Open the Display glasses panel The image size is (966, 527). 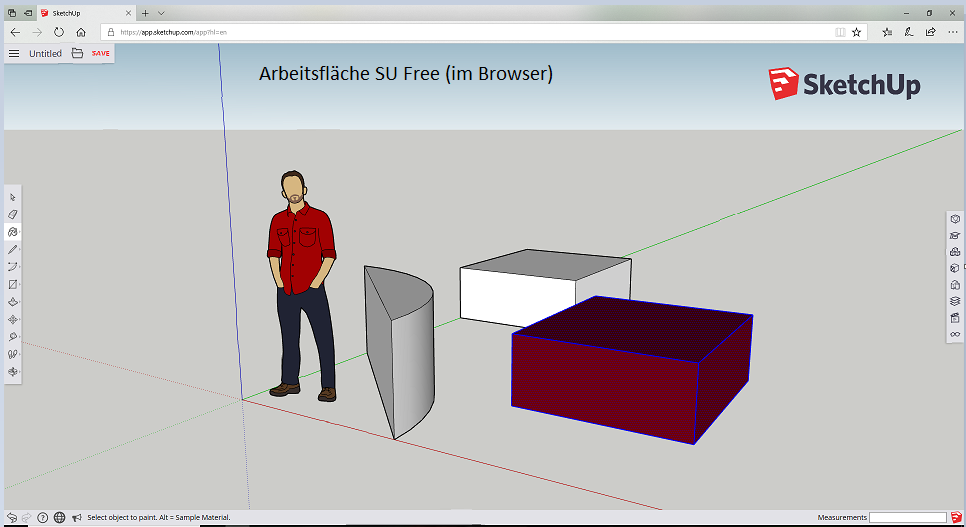coord(955,334)
